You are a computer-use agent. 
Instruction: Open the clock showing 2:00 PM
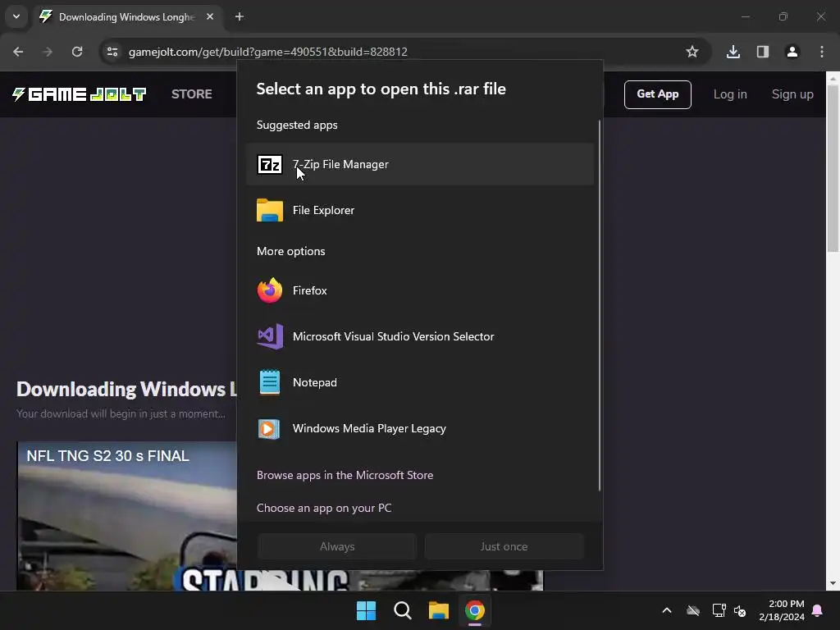click(782, 610)
